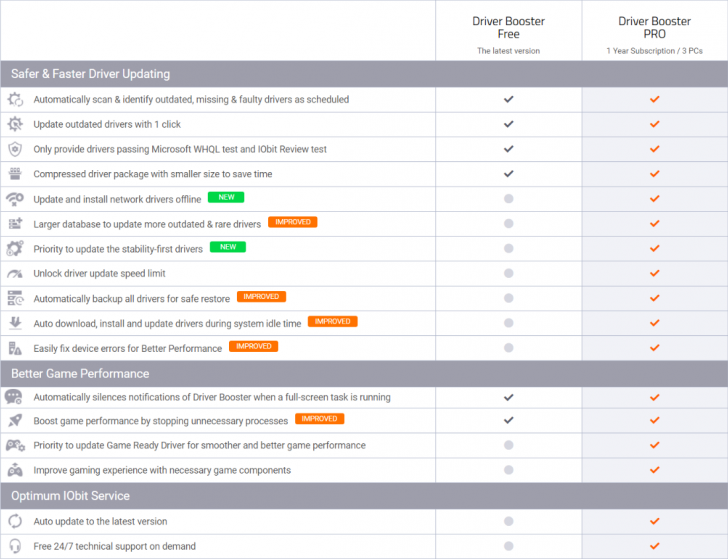Click 'Only provide drivers passing Microsoft WHQL' text
This screenshot has width=728, height=559.
pyautogui.click(x=180, y=149)
